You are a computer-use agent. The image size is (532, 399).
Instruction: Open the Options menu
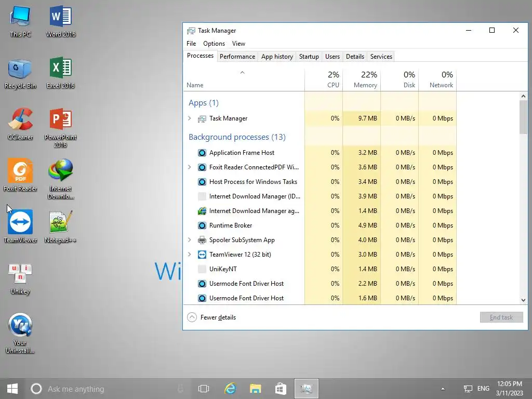tap(214, 44)
